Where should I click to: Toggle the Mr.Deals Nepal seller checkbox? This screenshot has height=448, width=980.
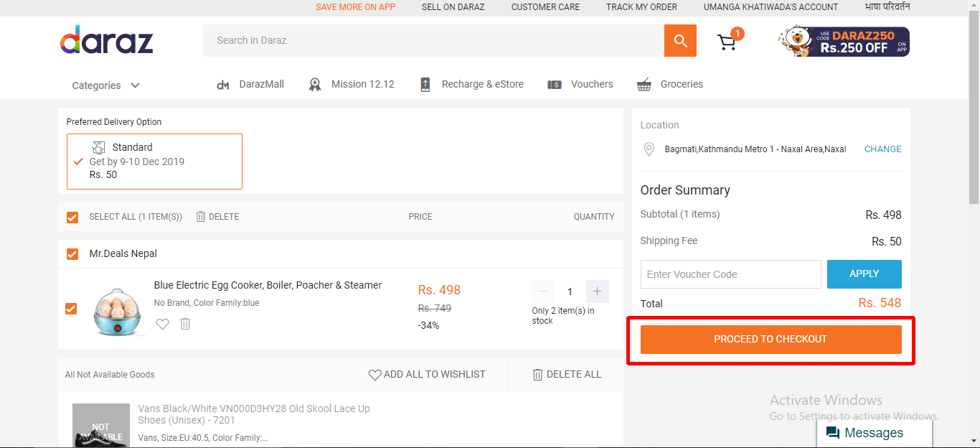tap(72, 254)
